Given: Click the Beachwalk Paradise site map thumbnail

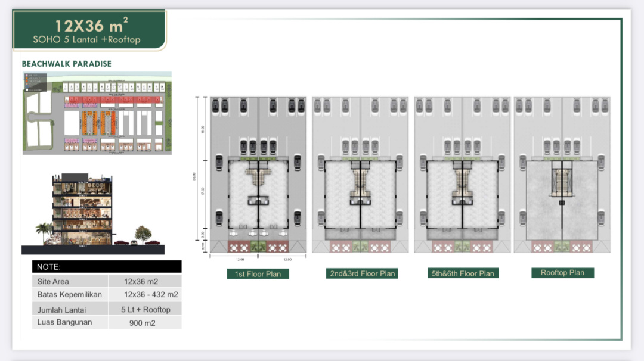Looking at the screenshot, I should coord(97,113).
